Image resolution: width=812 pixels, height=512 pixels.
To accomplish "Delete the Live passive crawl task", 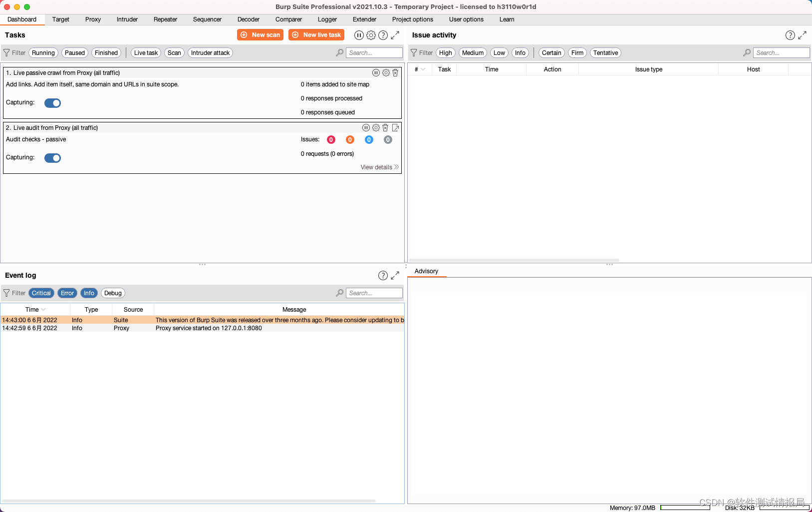I will (395, 73).
